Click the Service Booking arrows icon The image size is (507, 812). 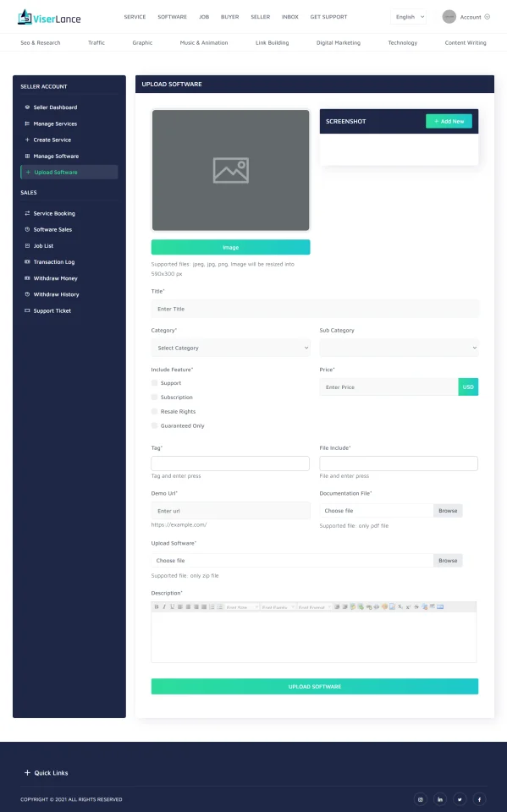click(27, 213)
